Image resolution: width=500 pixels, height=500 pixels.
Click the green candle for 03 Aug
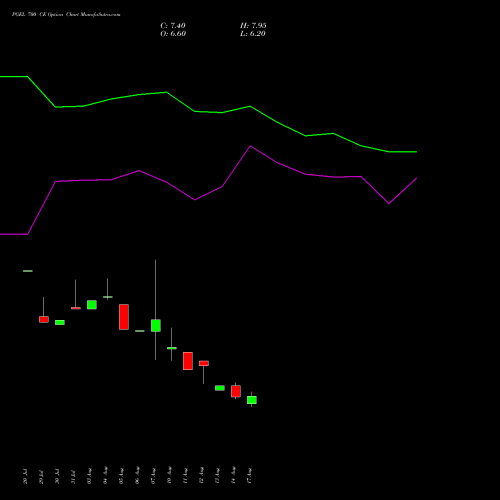pyautogui.click(x=92, y=305)
